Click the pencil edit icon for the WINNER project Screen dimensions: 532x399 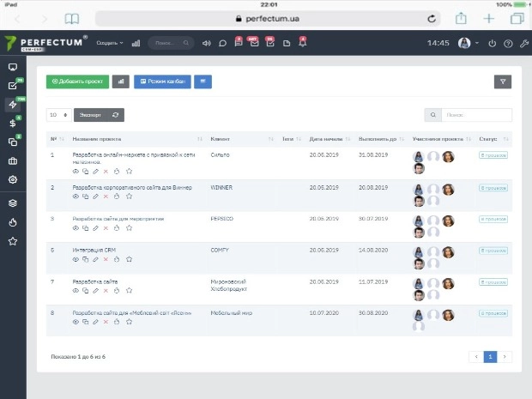coord(96,196)
